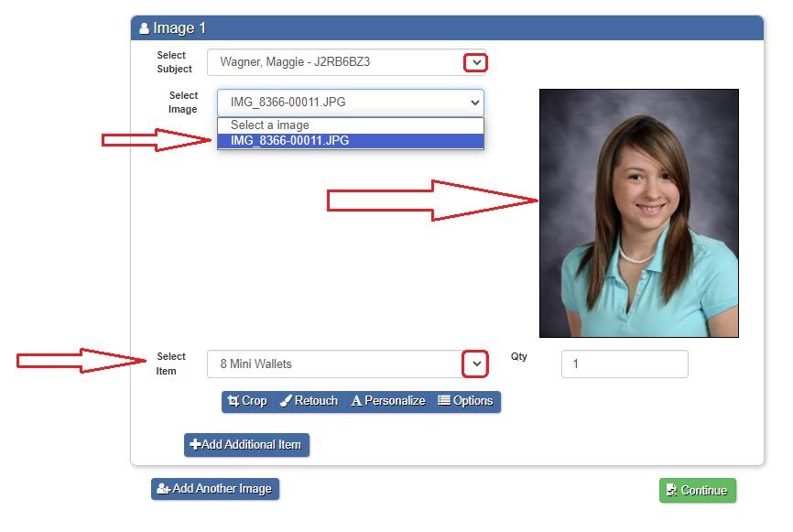
Task: Click the portrait photo preview
Action: (x=638, y=213)
